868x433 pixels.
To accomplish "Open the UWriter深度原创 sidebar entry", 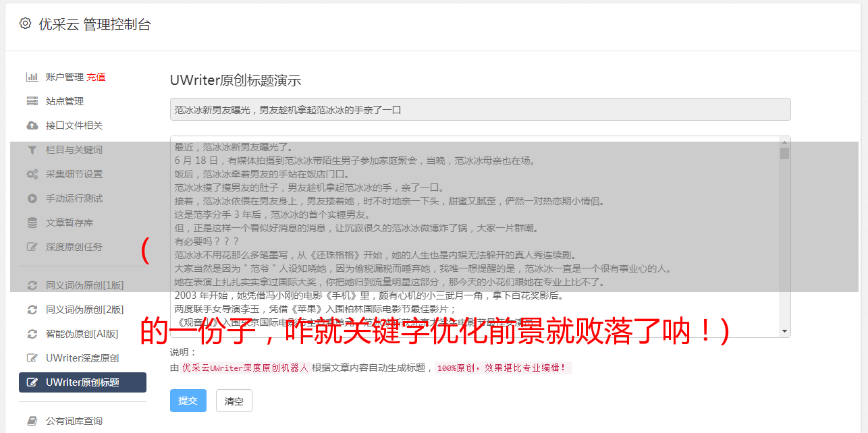I will point(82,358).
